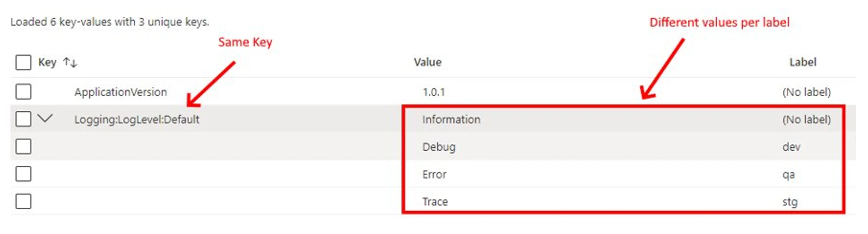Check the ApplicationVersion row checkbox
This screenshot has height=234, width=868.
[x=23, y=92]
